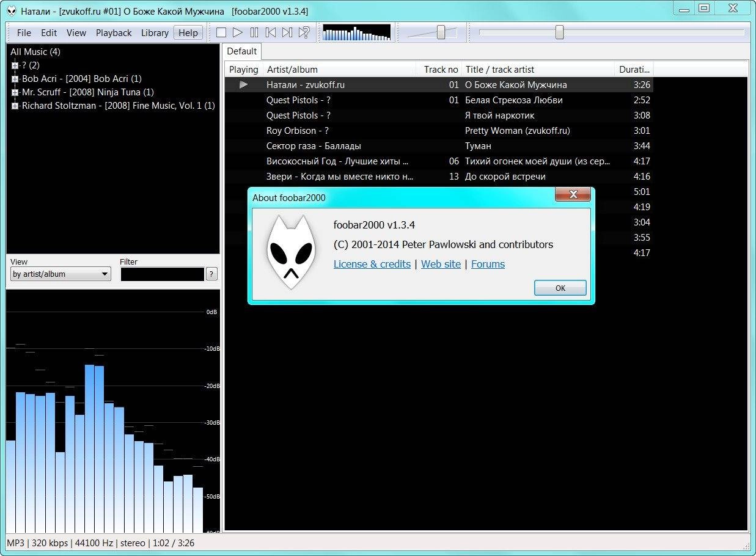Open the License & credits link
Image resolution: width=756 pixels, height=556 pixels.
point(372,264)
